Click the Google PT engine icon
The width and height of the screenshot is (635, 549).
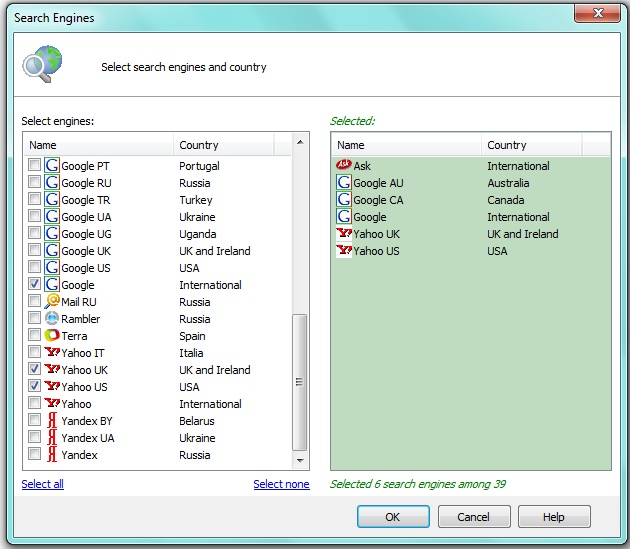pos(52,165)
